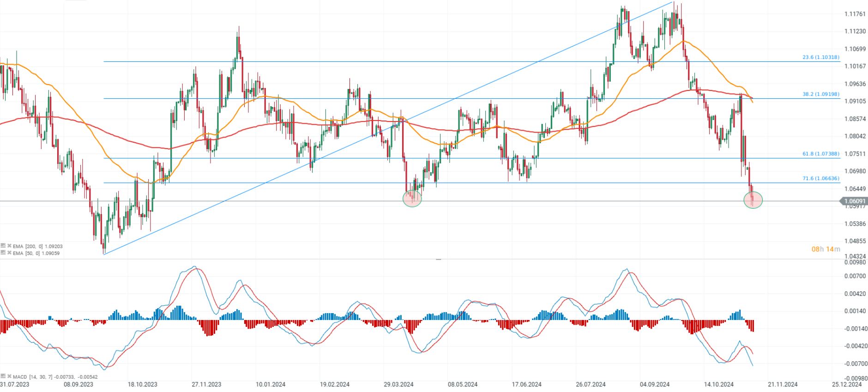Click the 1.09636 price axis label
This screenshot has width=868, height=392.
point(855,84)
